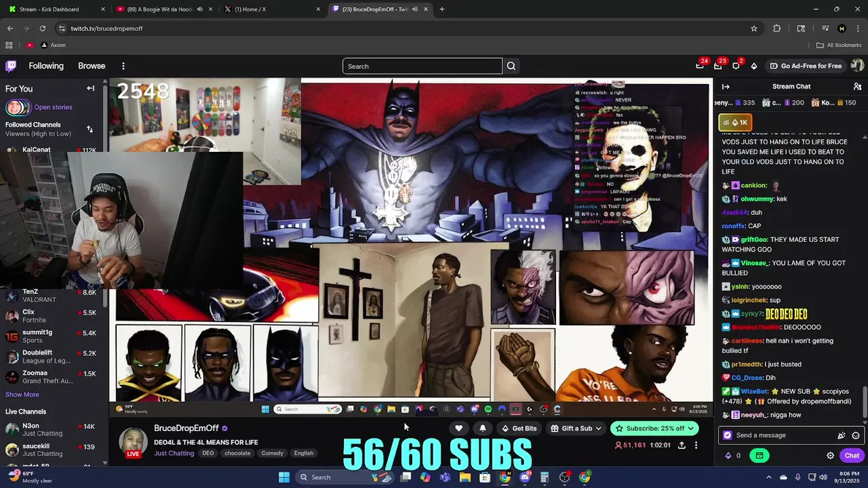Image resolution: width=868 pixels, height=488 pixels.
Task: Collapse the Stream Chat panel
Action: (x=726, y=87)
